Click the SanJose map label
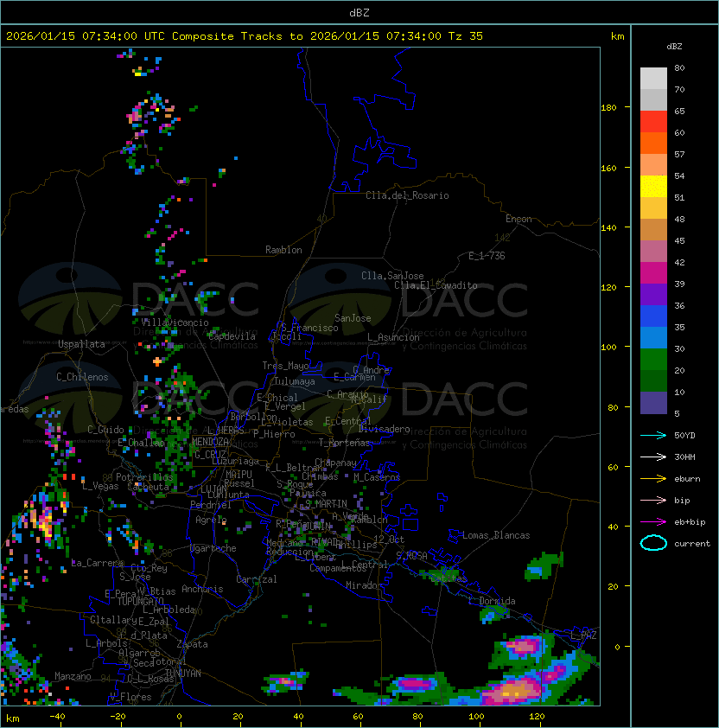Image resolution: width=719 pixels, height=728 pixels. pyautogui.click(x=353, y=318)
